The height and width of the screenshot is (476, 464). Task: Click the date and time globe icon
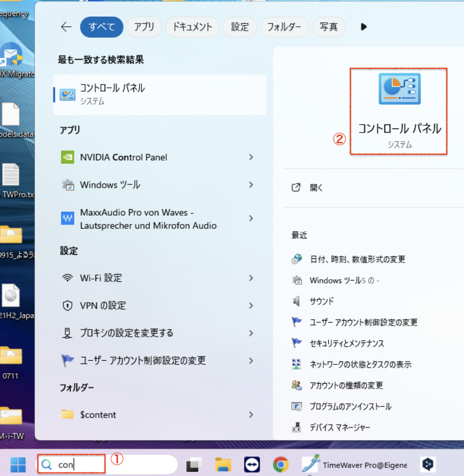click(x=297, y=259)
